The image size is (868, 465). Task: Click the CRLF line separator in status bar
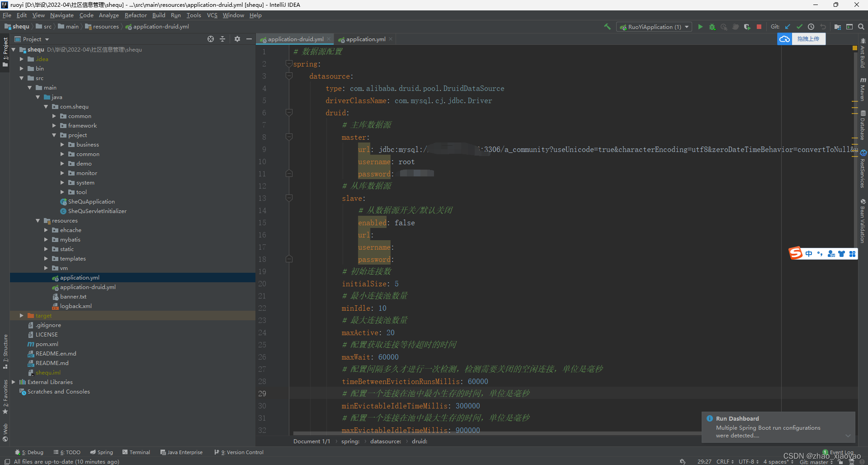pos(725,462)
